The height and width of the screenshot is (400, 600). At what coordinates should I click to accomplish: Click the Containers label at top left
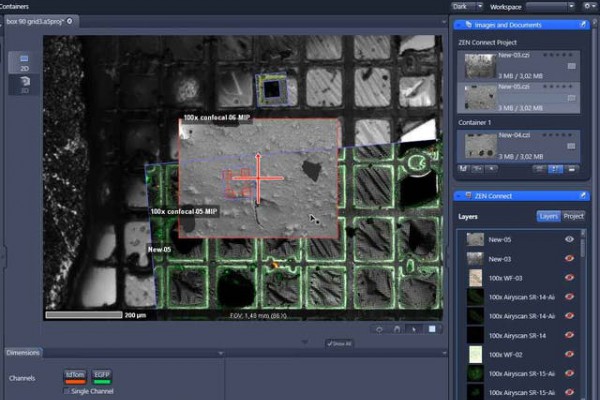(14, 7)
